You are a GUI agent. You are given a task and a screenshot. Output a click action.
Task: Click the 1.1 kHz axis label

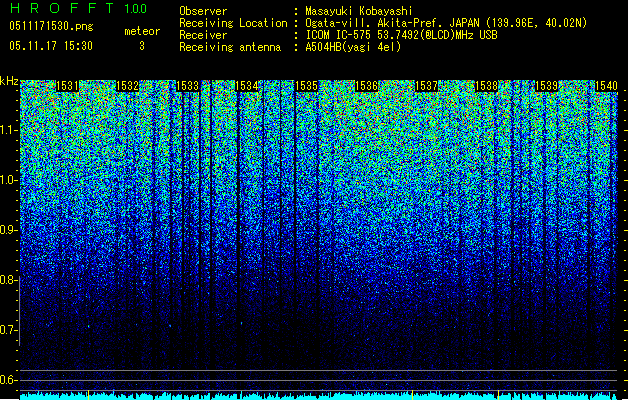9,130
